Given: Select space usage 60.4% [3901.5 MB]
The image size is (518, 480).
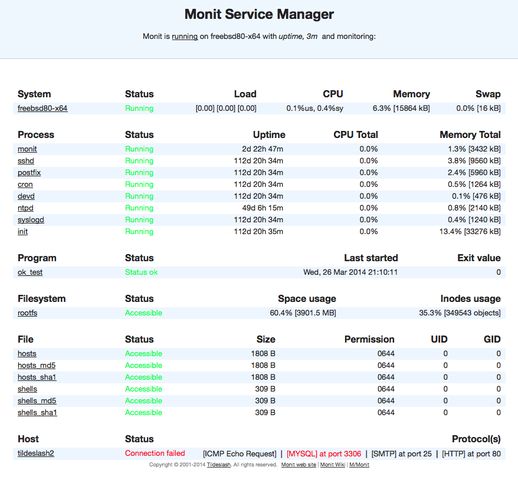Looking at the screenshot, I should coord(303,313).
